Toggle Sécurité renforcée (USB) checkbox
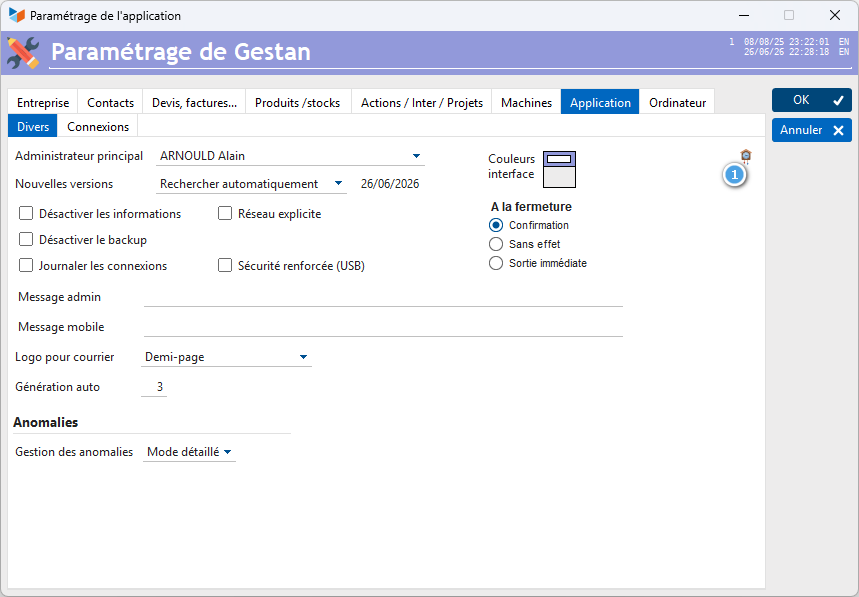The image size is (859, 597). (225, 265)
